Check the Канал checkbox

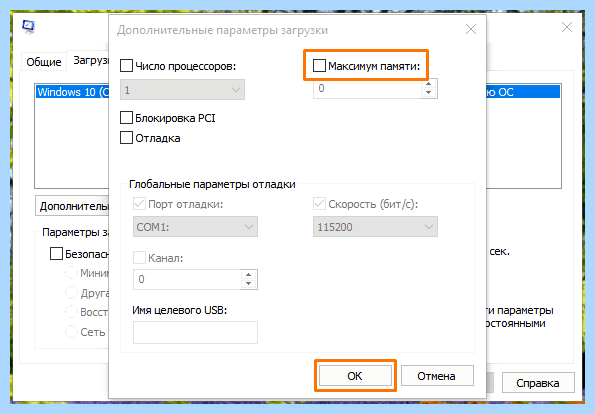pos(139,258)
